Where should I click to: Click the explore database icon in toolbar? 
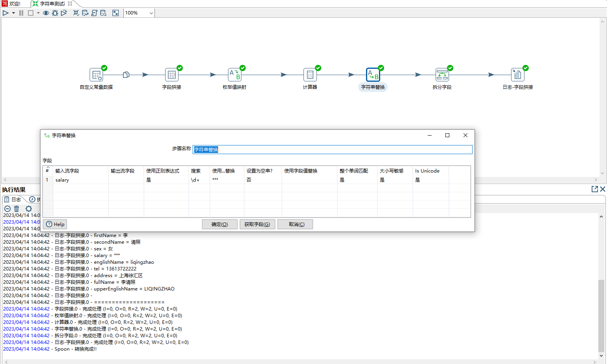pos(103,13)
